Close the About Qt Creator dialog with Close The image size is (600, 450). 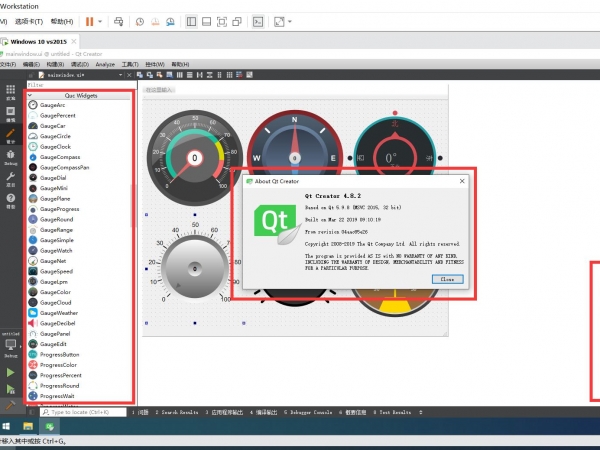446,280
